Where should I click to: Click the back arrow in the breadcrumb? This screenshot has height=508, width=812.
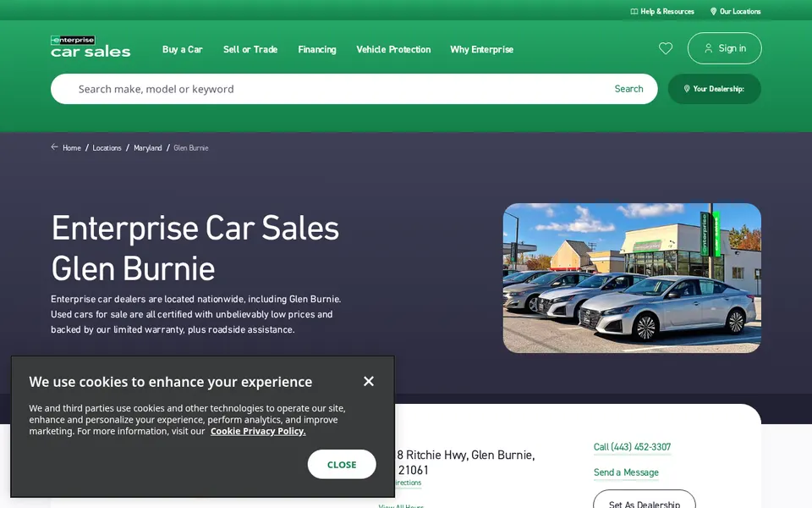point(54,147)
